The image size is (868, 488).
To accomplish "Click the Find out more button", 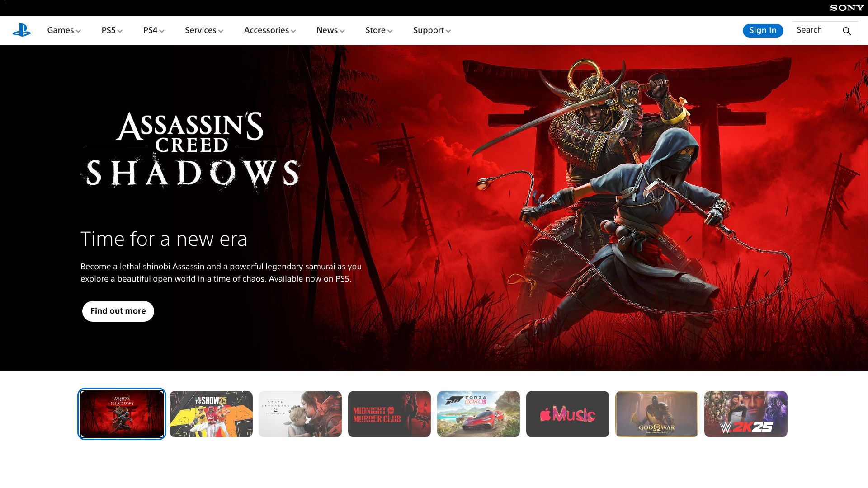I will 118,311.
